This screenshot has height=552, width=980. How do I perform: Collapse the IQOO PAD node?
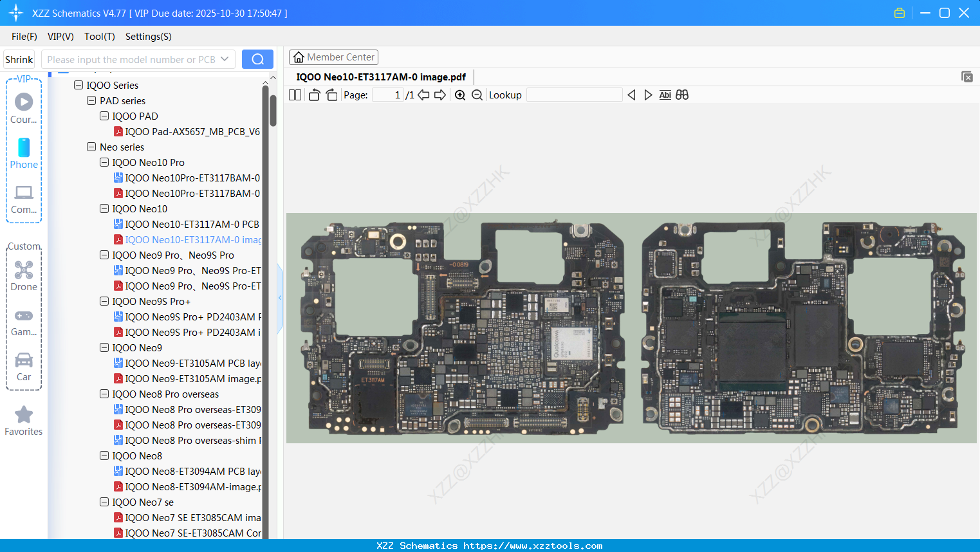pyautogui.click(x=104, y=116)
